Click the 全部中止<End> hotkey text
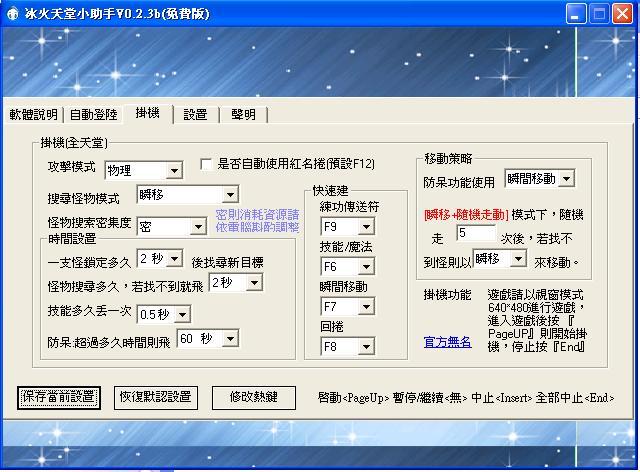The image size is (640, 472). coord(575,397)
